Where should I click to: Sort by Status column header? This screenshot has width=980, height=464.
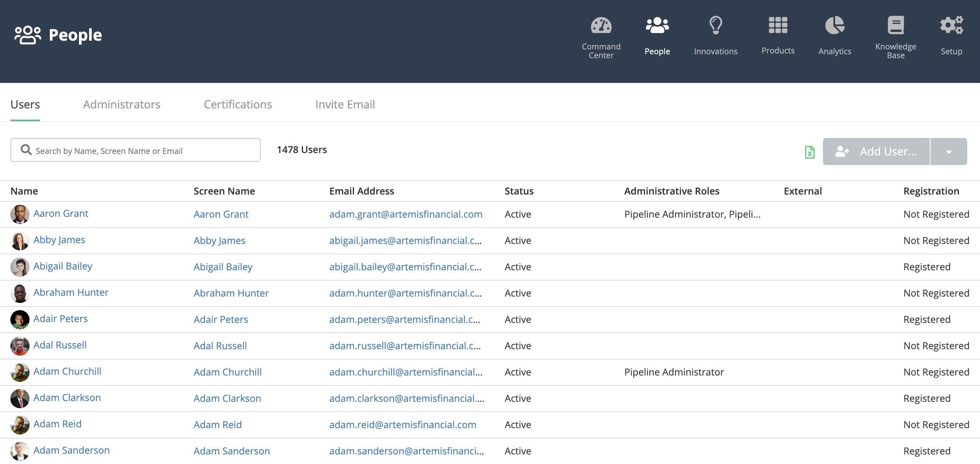click(519, 191)
